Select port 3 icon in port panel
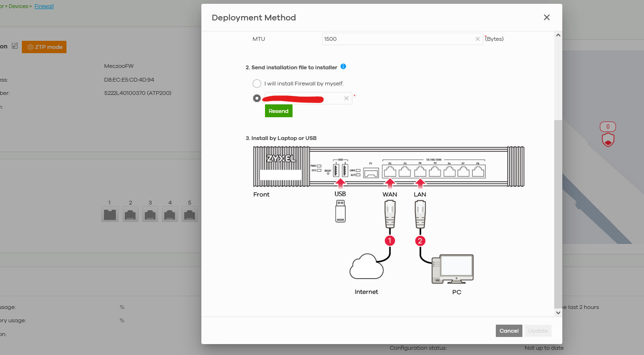 pos(150,214)
